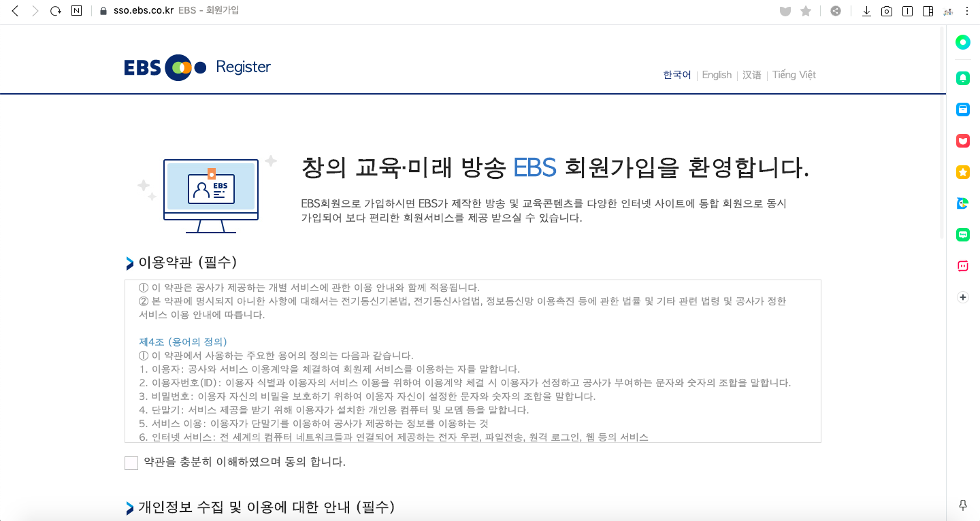
Task: Select 한국어 language
Action: click(x=677, y=75)
